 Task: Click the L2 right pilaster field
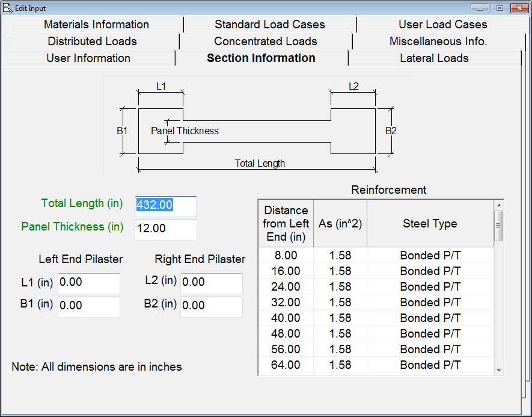pyautogui.click(x=211, y=283)
